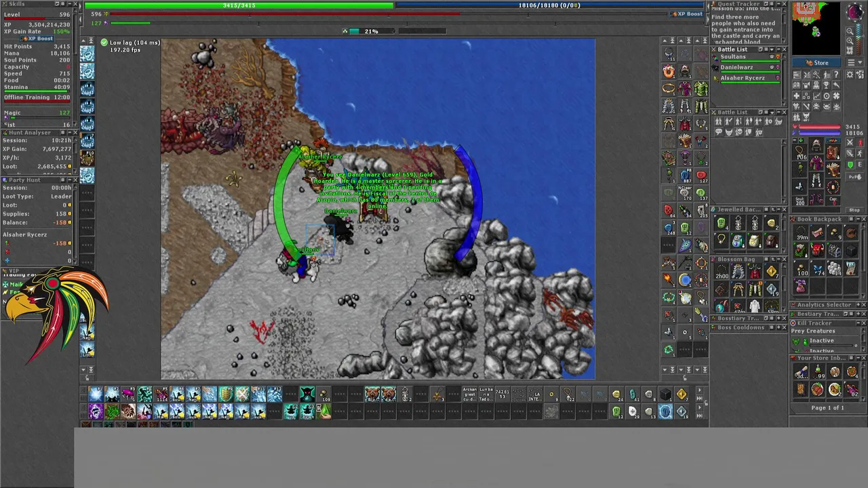Click the Quest Tracker panel title
The width and height of the screenshot is (868, 488).
(x=739, y=4)
